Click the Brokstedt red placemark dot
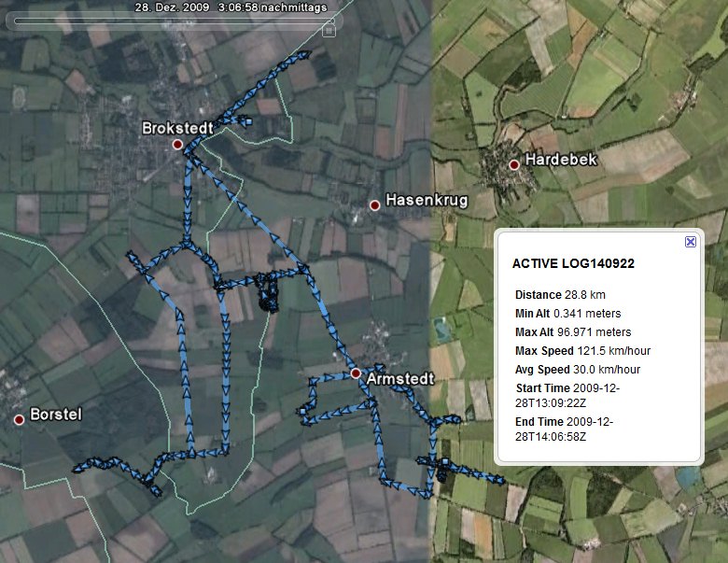Image resolution: width=728 pixels, height=563 pixels. click(176, 145)
